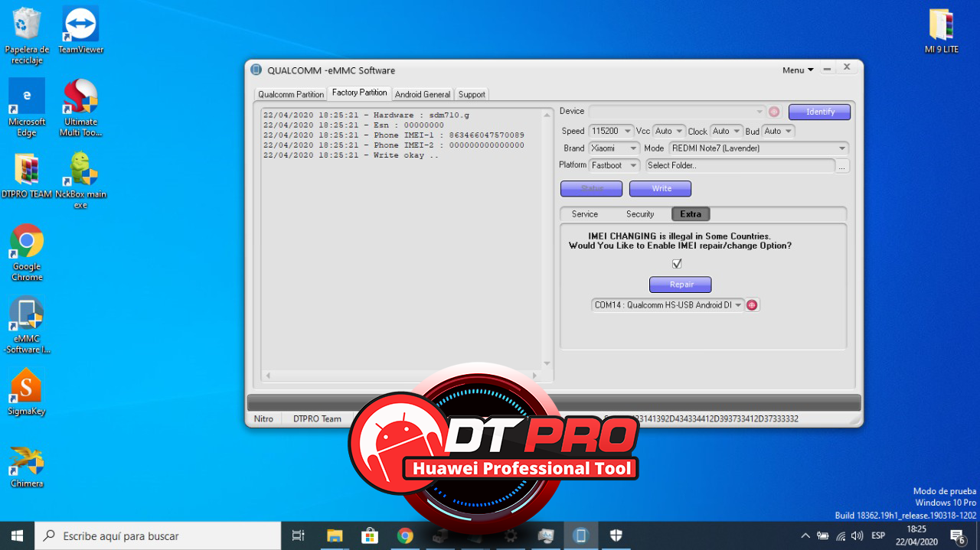The width and height of the screenshot is (980, 550).
Task: Click the log panel scroll left arrow
Action: pos(267,376)
